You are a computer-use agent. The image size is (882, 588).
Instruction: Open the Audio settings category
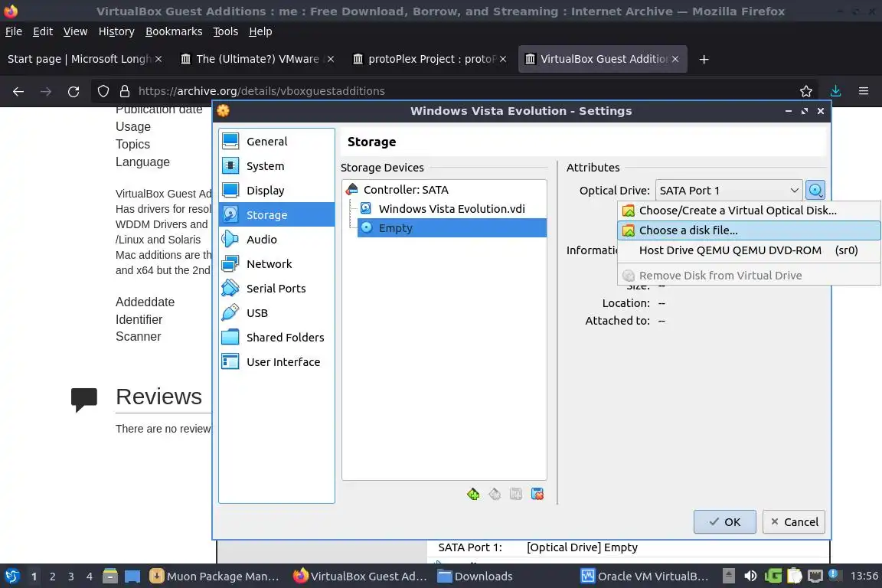276,239
